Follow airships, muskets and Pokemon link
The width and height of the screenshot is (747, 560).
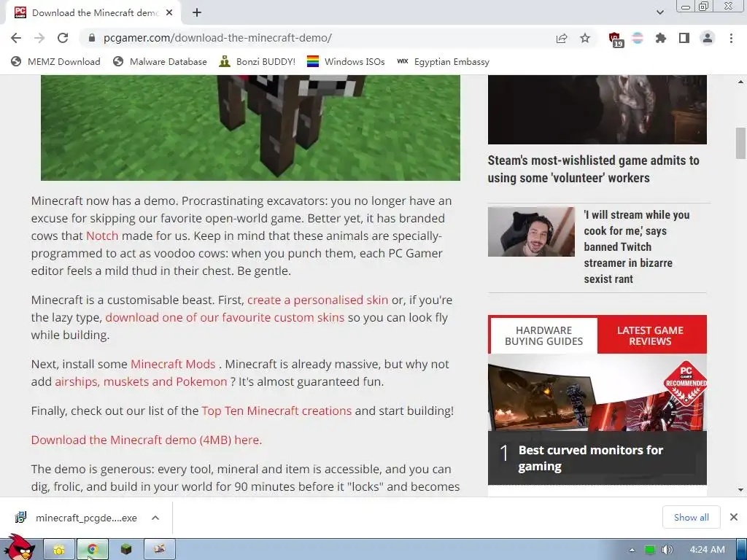tap(141, 382)
